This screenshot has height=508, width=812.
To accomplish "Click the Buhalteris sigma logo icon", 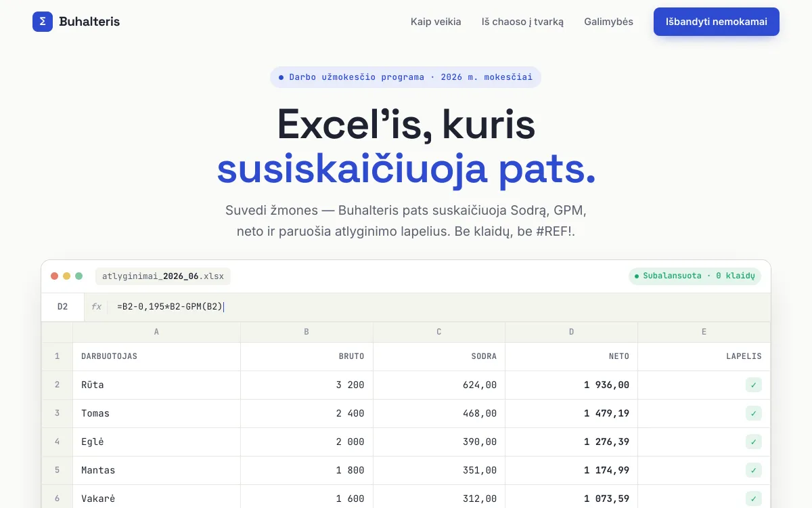I will 43,22.
